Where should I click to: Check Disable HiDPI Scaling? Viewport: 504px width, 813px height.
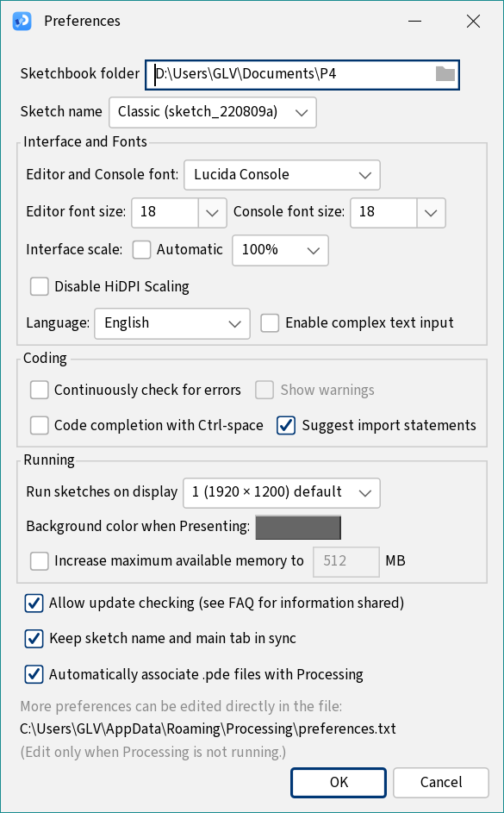[x=40, y=287]
